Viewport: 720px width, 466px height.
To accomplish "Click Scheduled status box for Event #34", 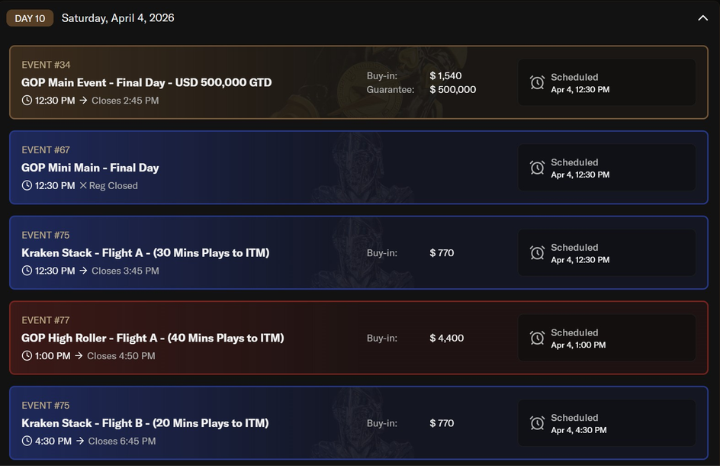I will 606,83.
